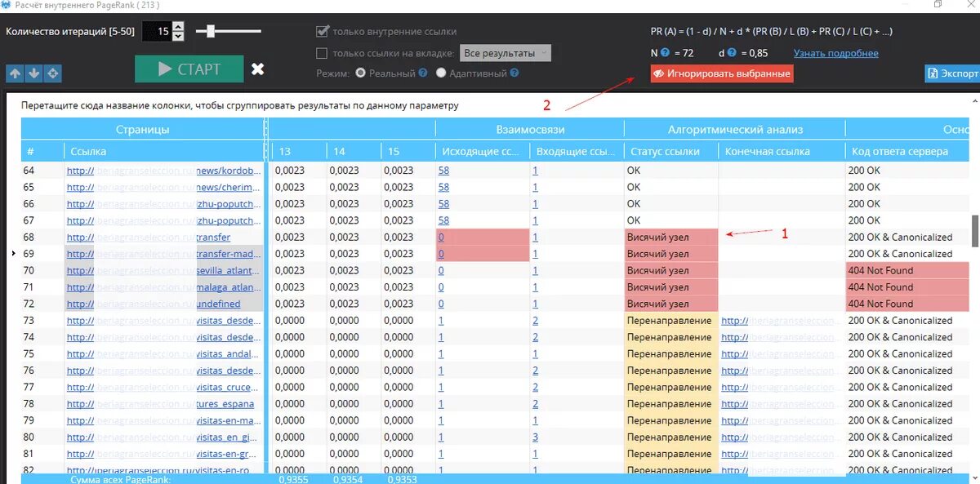Viewport: 980px width, 484px height.
Task: Open the 'Все результаты' dropdown
Action: (506, 53)
